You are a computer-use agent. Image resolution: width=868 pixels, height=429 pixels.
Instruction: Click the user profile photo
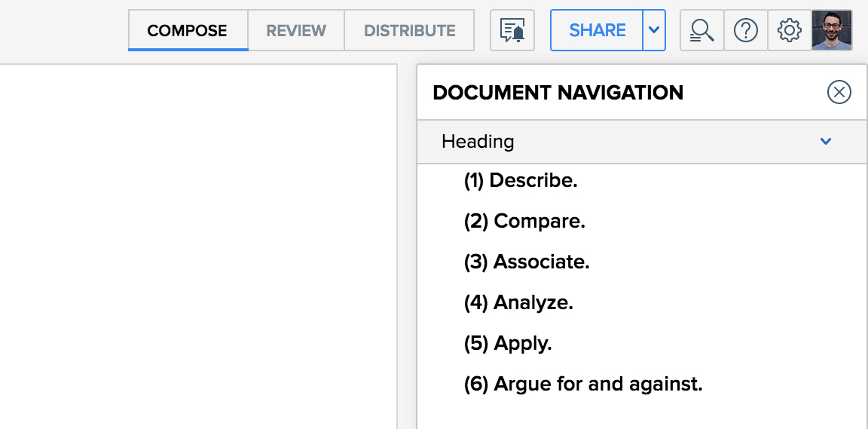[832, 30]
